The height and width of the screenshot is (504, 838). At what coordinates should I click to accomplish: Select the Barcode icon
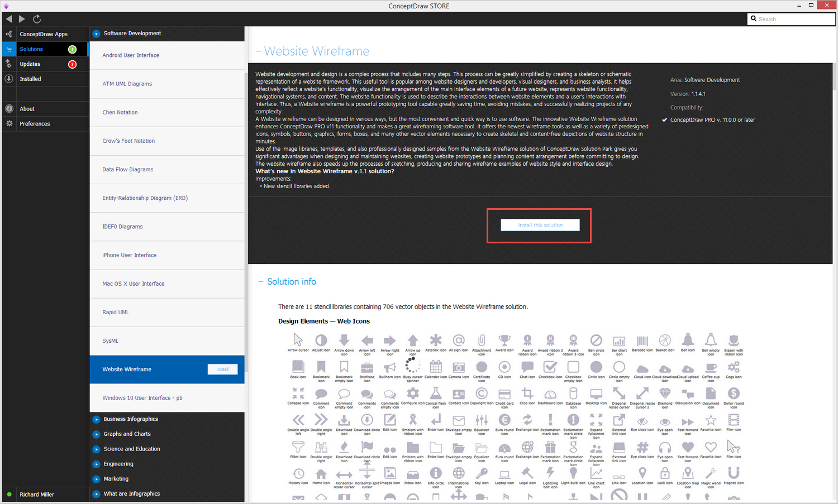642,340
